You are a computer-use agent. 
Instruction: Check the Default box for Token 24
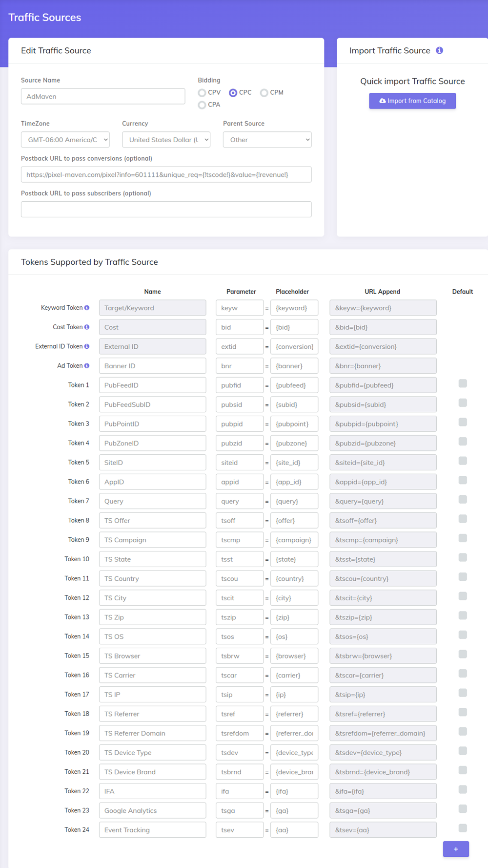coord(463,828)
